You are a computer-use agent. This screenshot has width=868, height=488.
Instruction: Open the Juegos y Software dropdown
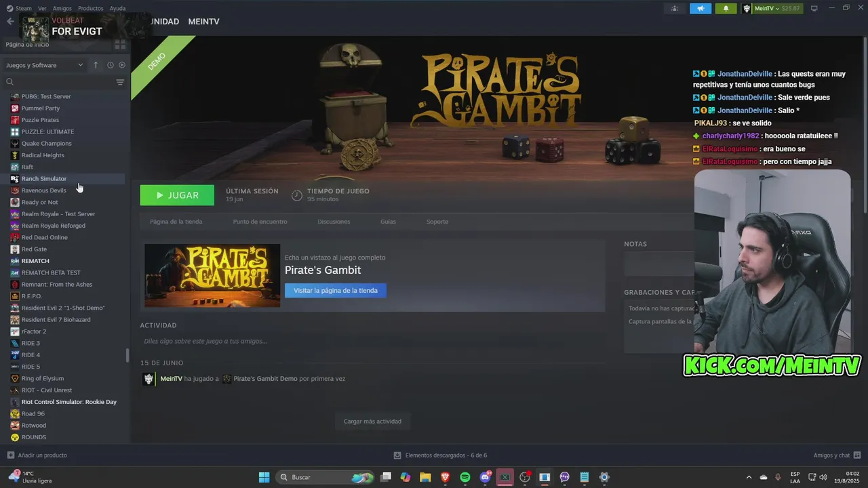(45, 65)
